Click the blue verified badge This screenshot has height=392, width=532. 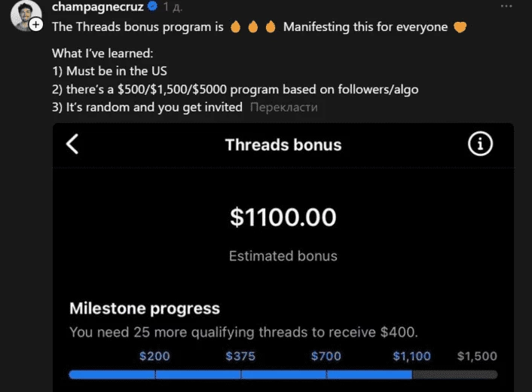pyautogui.click(x=153, y=6)
